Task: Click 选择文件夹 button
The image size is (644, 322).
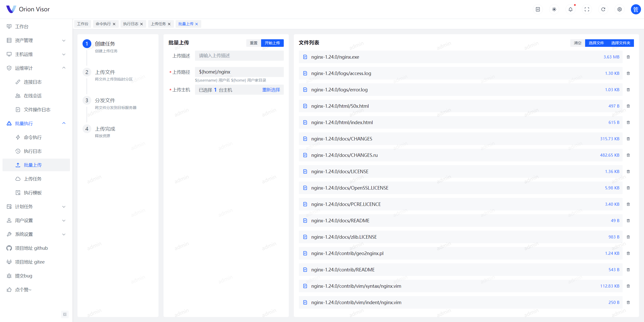Action: pyautogui.click(x=621, y=43)
